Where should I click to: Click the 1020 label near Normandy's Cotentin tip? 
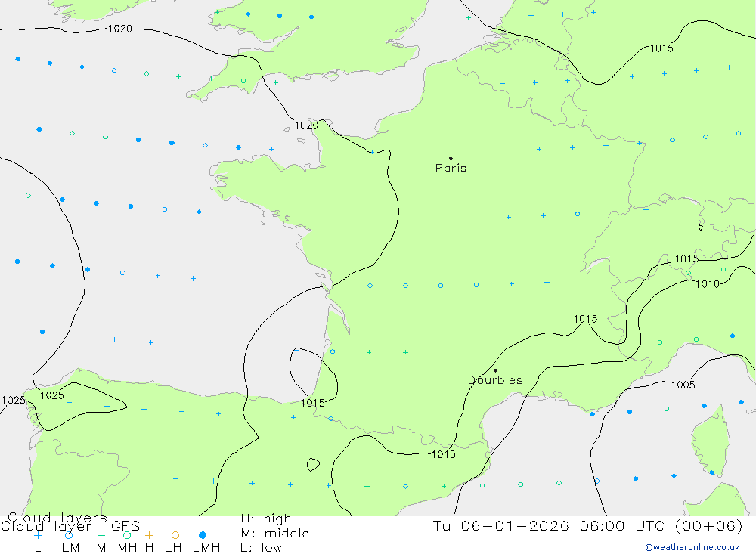click(306, 125)
